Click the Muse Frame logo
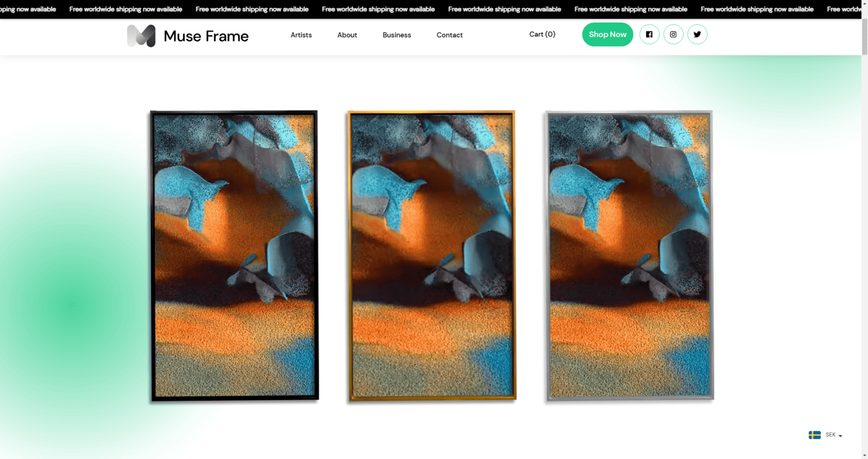 tap(187, 36)
